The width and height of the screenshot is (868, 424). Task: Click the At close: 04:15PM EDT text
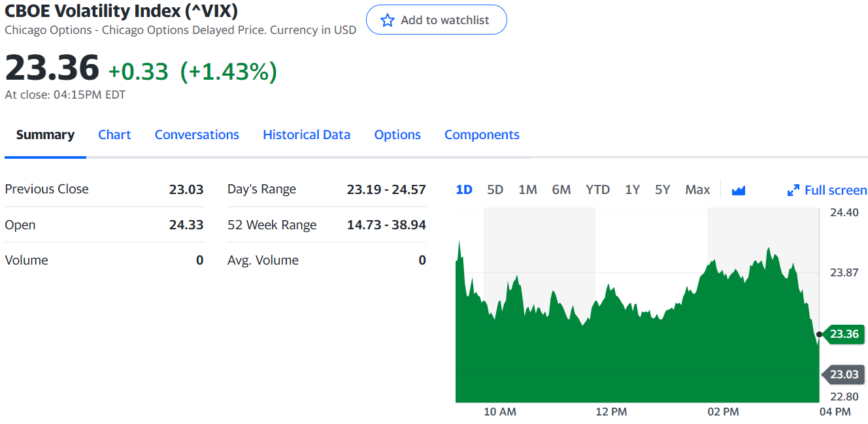(65, 95)
